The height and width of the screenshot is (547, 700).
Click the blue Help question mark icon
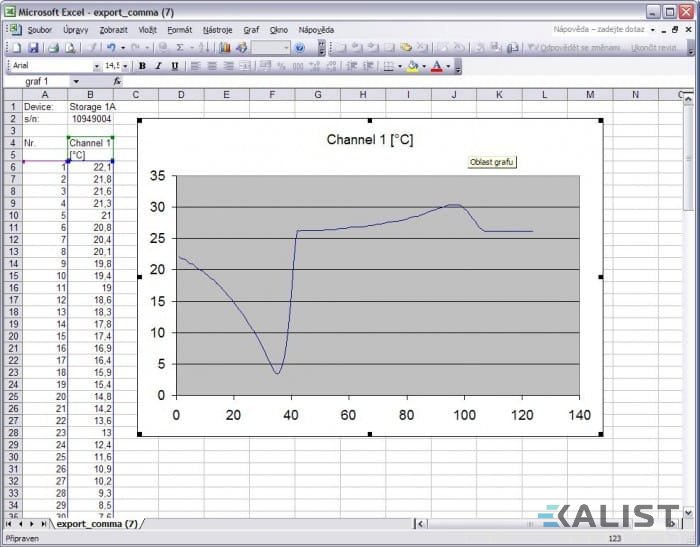299,47
